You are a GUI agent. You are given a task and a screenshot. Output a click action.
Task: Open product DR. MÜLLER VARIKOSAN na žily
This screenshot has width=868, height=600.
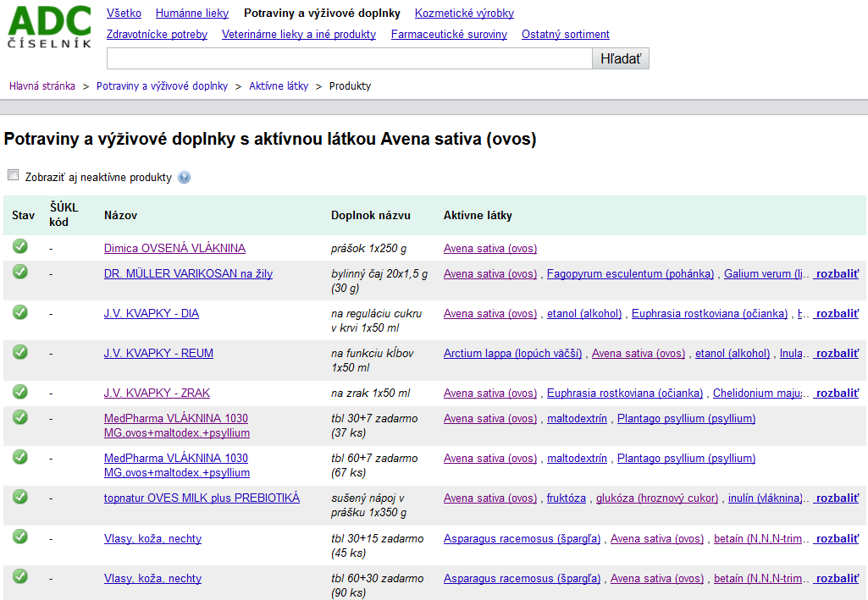click(188, 273)
